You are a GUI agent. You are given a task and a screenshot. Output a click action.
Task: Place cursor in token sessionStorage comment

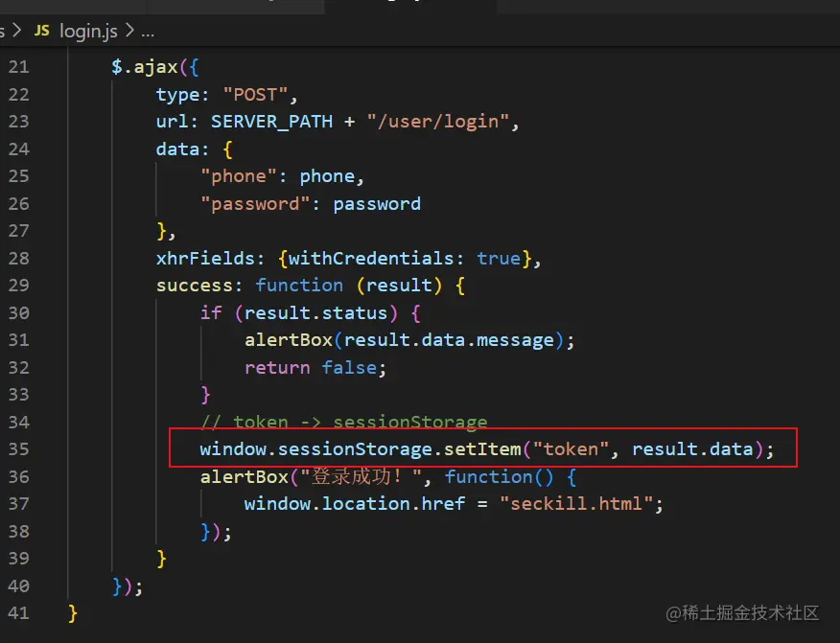[344, 422]
